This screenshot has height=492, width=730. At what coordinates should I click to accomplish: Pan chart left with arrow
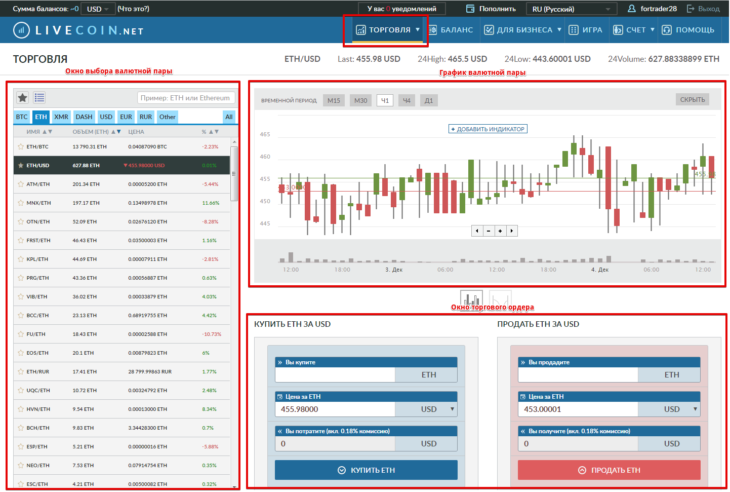(x=477, y=230)
